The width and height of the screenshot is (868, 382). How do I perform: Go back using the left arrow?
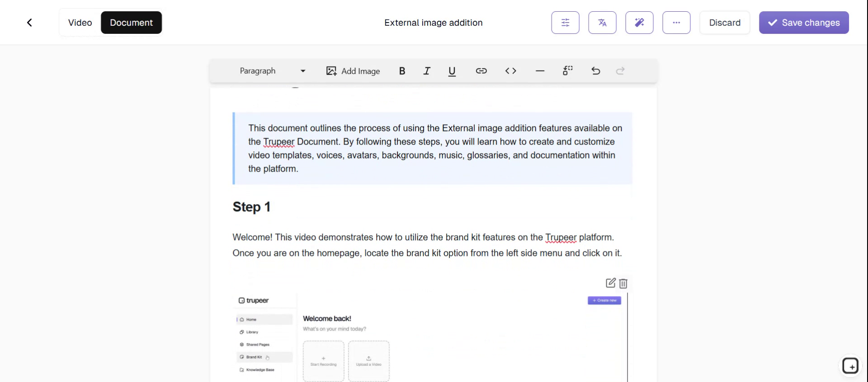click(29, 23)
